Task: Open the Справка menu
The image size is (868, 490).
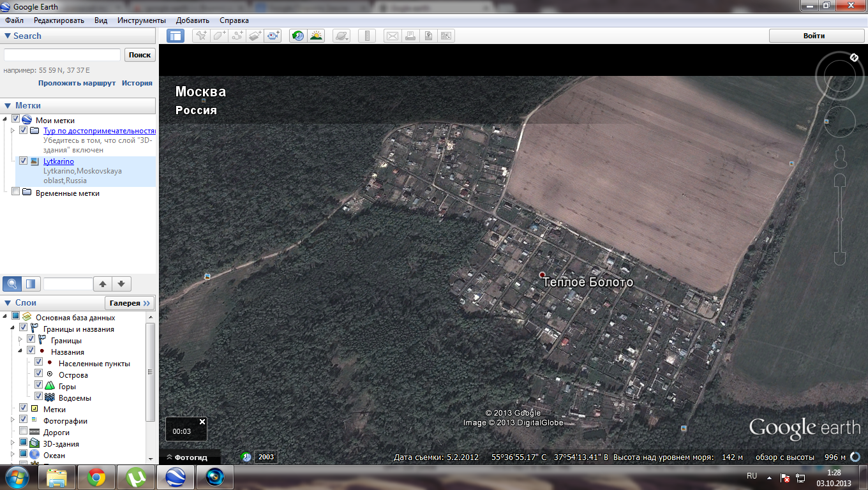Action: [234, 20]
